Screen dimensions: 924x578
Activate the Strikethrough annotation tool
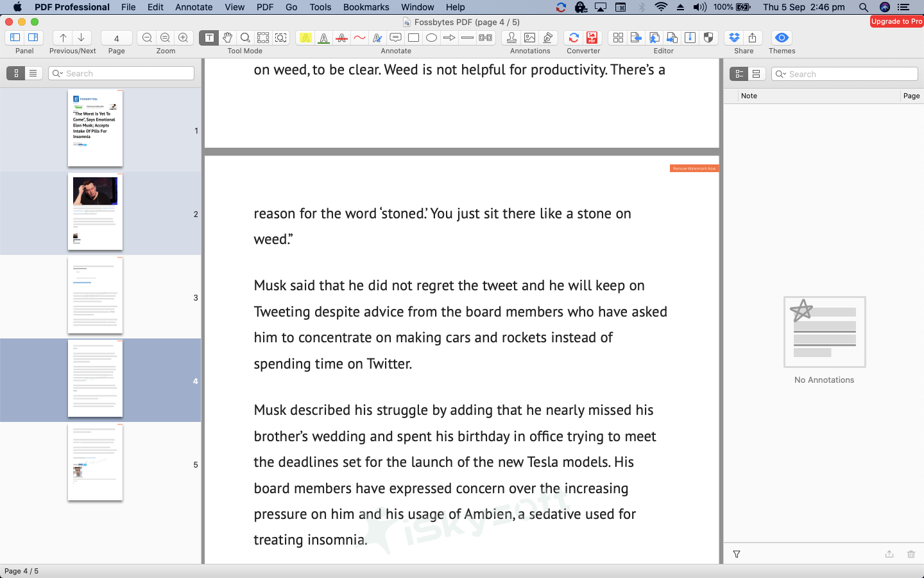pyautogui.click(x=341, y=38)
